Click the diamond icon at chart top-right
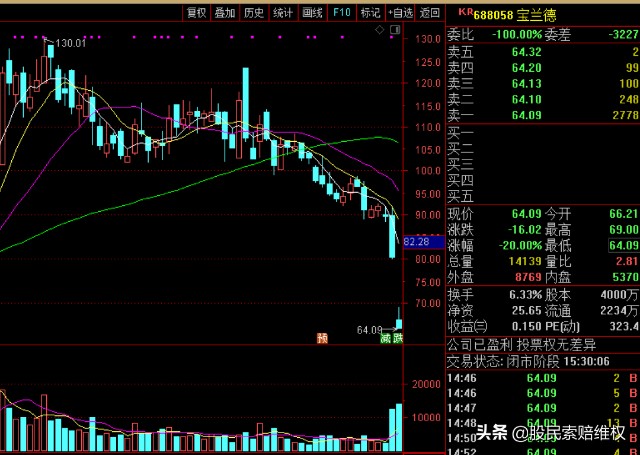 [381, 32]
